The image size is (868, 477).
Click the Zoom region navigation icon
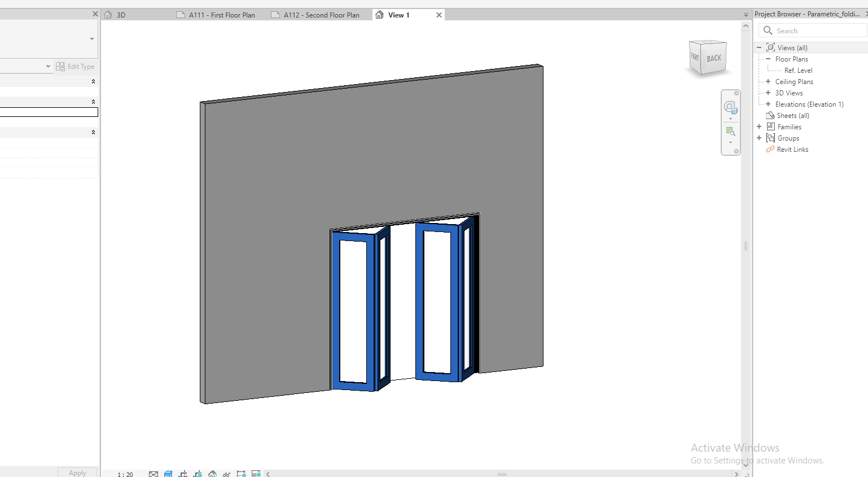coord(730,132)
